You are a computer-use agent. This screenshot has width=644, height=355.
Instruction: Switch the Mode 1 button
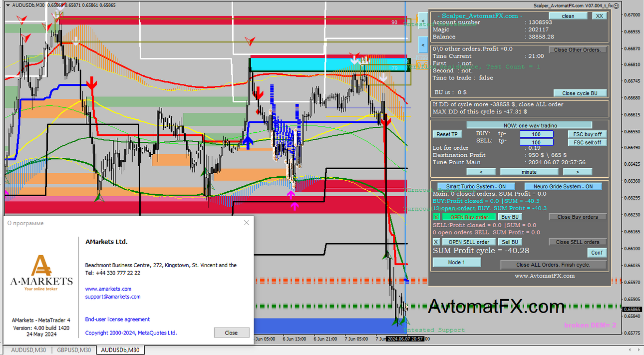pos(457,262)
